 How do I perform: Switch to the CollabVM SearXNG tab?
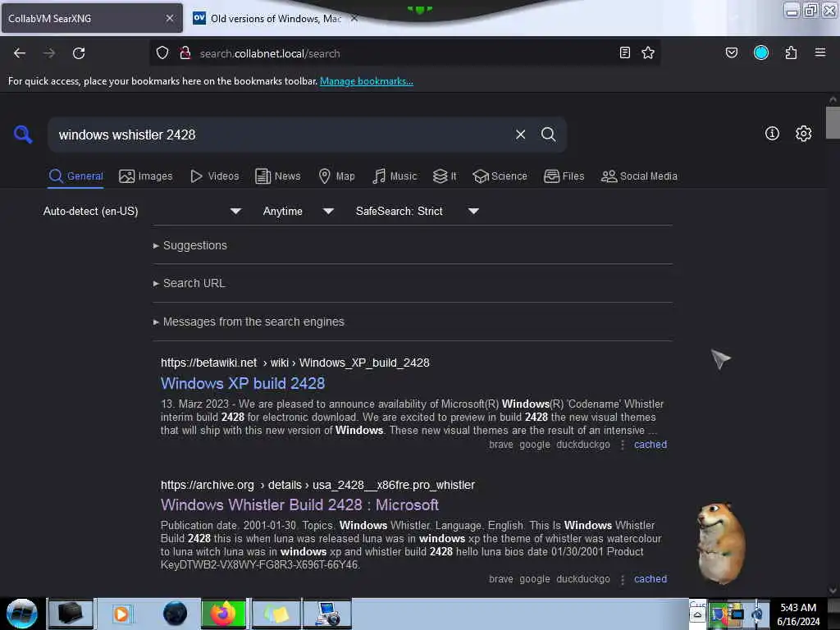pyautogui.click(x=92, y=18)
